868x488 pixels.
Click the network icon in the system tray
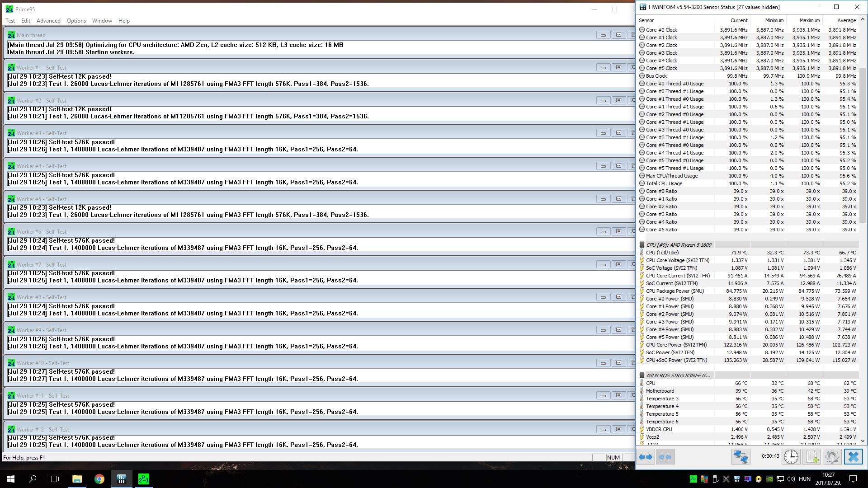tap(780, 479)
